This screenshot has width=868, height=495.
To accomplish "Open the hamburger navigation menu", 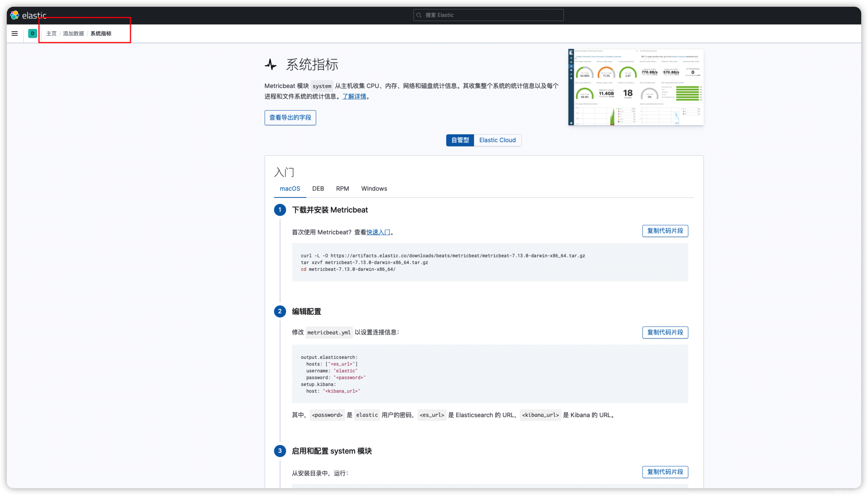I will point(15,33).
